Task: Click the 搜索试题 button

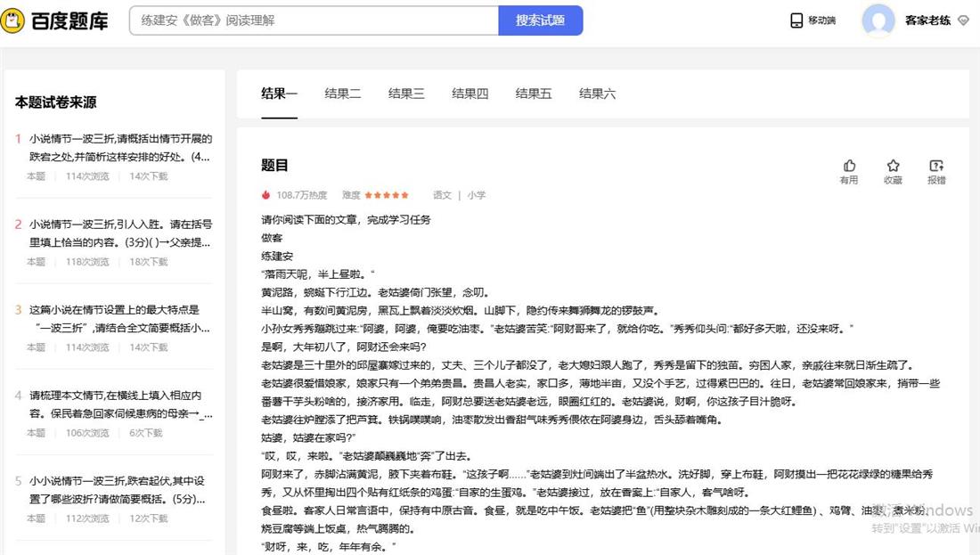Action: (540, 20)
